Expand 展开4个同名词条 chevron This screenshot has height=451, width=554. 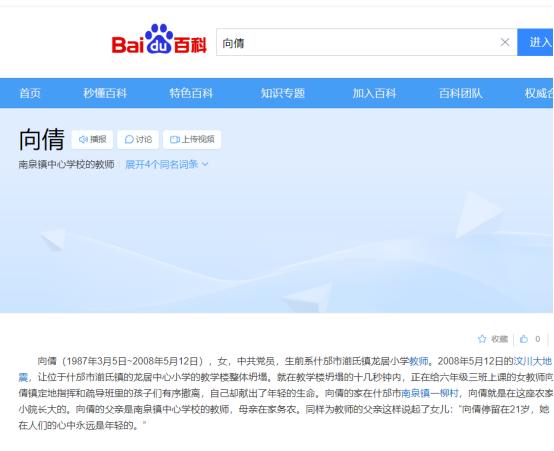coord(205,164)
